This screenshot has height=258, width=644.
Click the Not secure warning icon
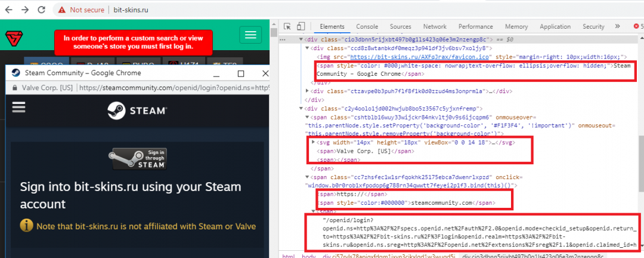(x=62, y=10)
